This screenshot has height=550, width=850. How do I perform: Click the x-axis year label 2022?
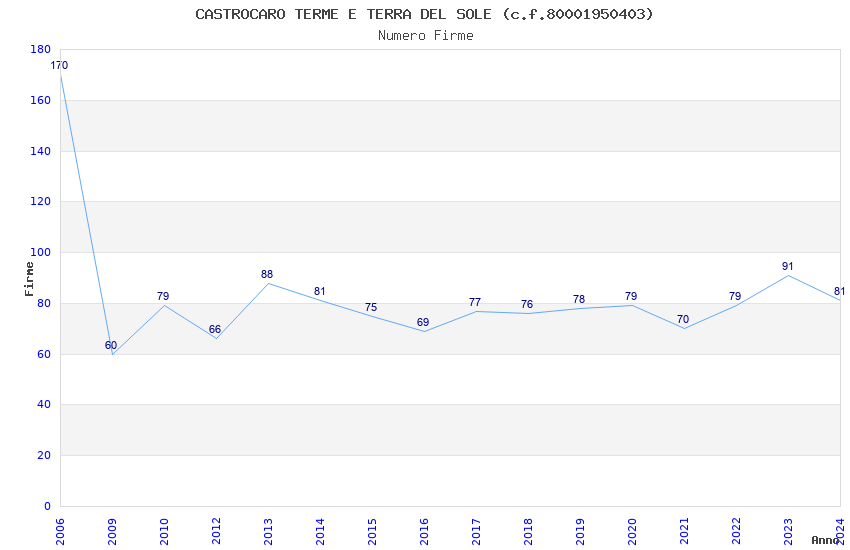point(736,532)
